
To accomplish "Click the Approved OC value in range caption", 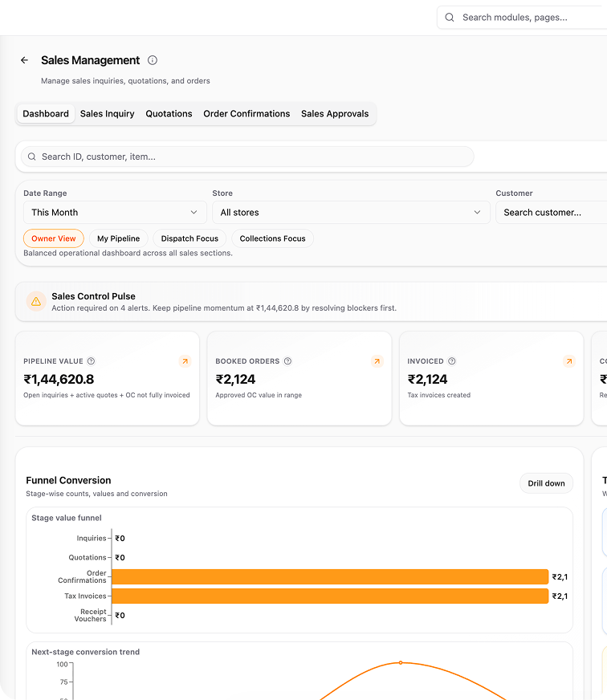I will pyautogui.click(x=259, y=395).
